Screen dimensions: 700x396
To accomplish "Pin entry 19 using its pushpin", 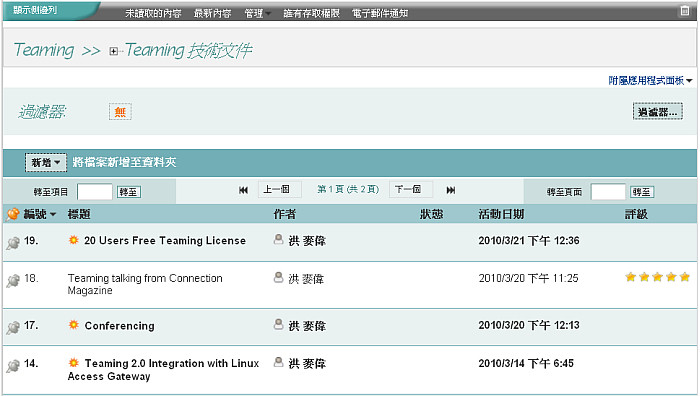I will (13, 243).
